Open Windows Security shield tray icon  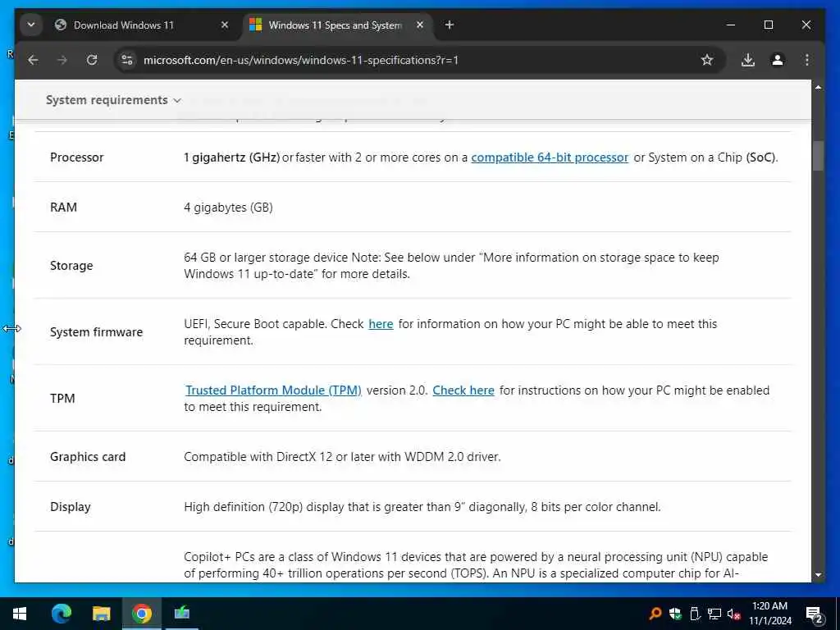pos(675,614)
